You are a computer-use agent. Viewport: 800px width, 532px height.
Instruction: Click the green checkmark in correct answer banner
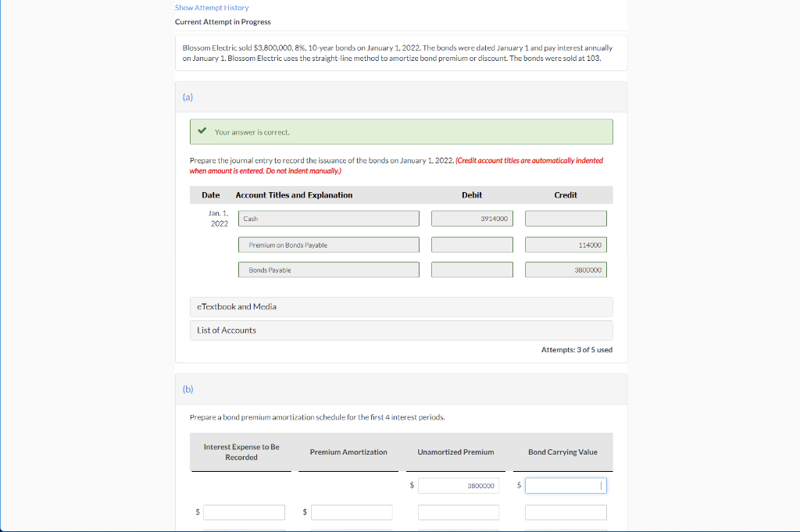coord(202,130)
